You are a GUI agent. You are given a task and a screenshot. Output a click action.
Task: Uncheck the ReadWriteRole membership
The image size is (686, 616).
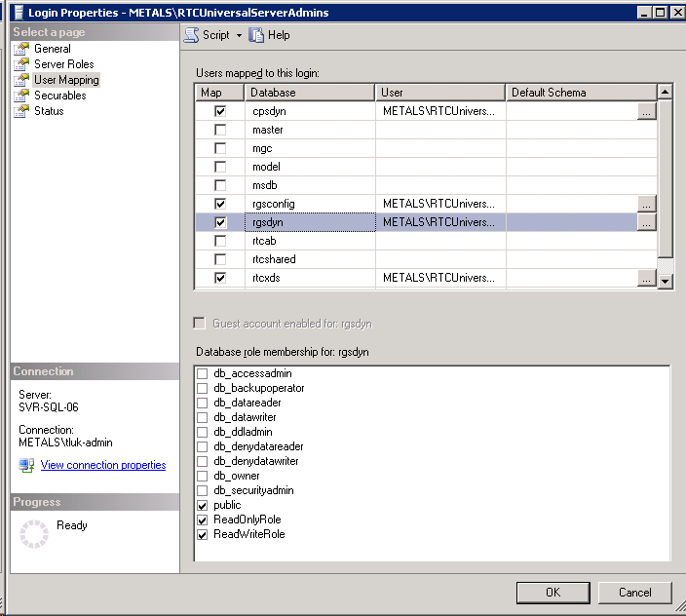[203, 535]
